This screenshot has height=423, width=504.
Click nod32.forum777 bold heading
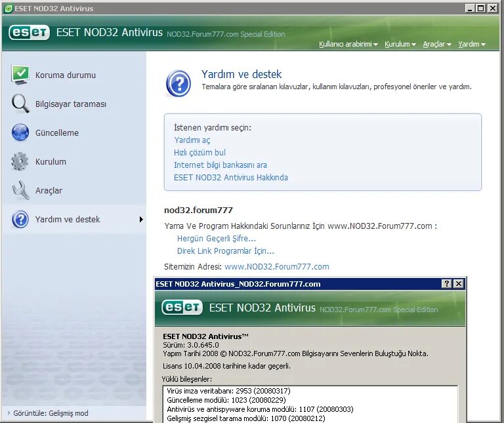pos(198,210)
